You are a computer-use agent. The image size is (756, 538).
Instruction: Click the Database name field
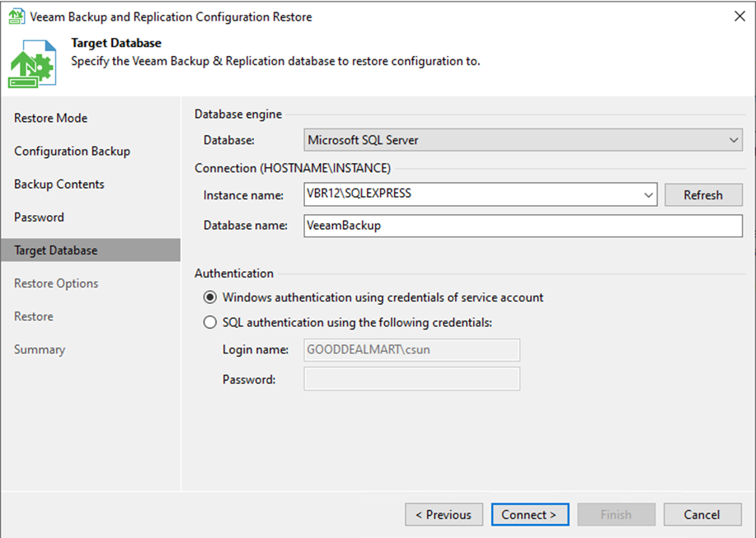click(524, 226)
